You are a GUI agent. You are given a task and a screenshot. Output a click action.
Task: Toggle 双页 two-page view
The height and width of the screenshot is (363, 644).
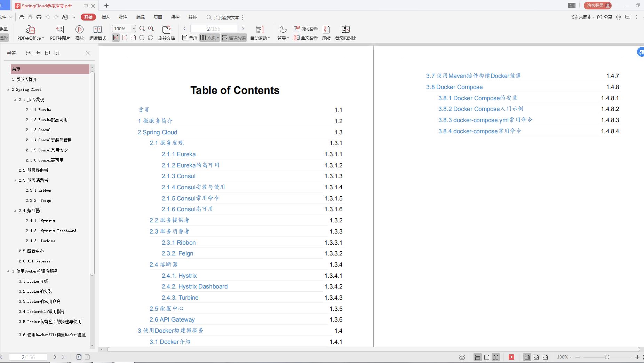210,38
